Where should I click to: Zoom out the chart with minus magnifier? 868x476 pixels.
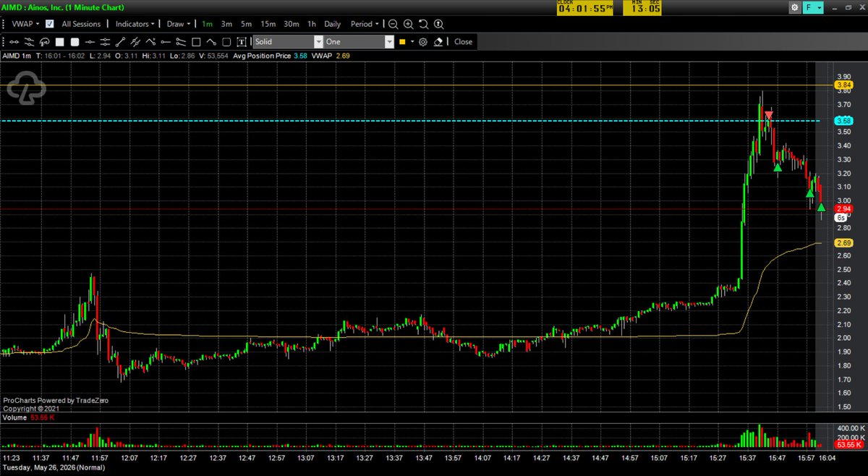pos(393,24)
